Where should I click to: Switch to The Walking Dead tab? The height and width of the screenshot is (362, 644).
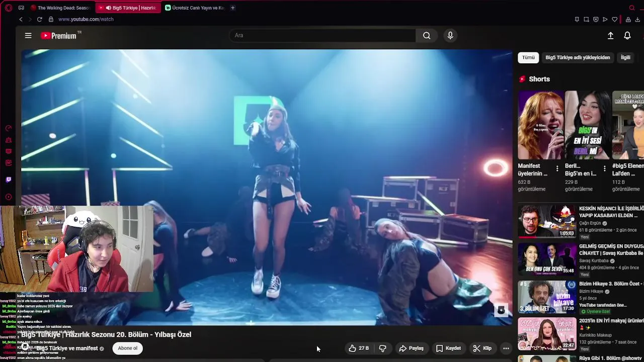pos(60,8)
